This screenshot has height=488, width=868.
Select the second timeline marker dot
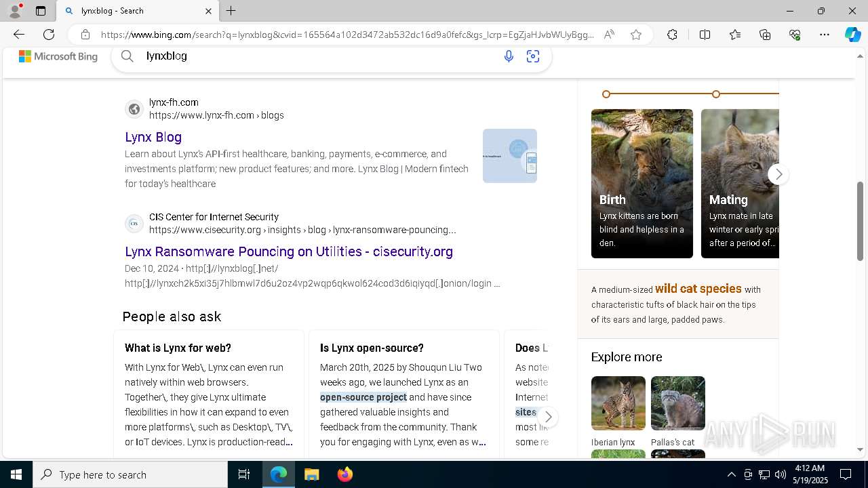(x=716, y=94)
